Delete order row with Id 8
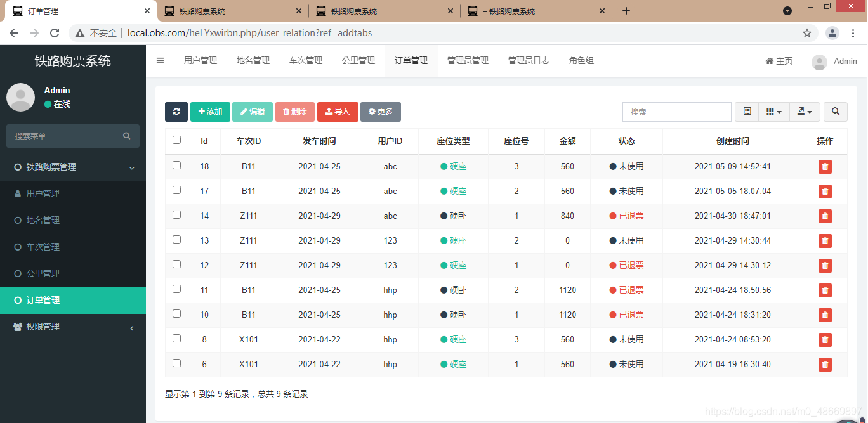868x423 pixels. [x=825, y=340]
